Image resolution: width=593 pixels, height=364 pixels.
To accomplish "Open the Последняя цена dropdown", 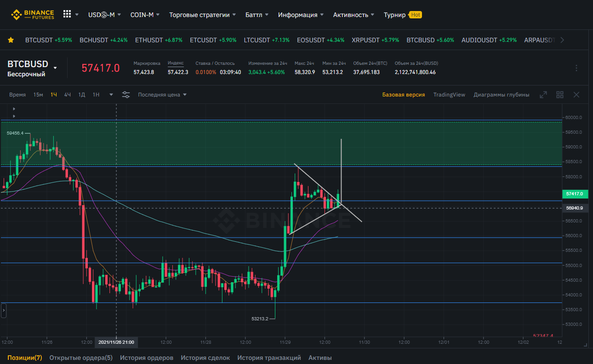I will pos(162,95).
